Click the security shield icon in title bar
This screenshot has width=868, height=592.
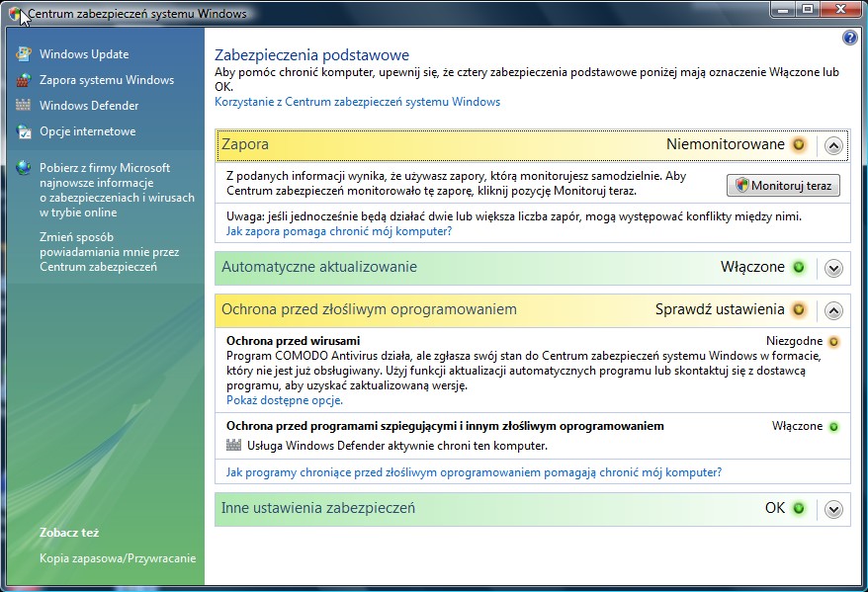[x=16, y=14]
